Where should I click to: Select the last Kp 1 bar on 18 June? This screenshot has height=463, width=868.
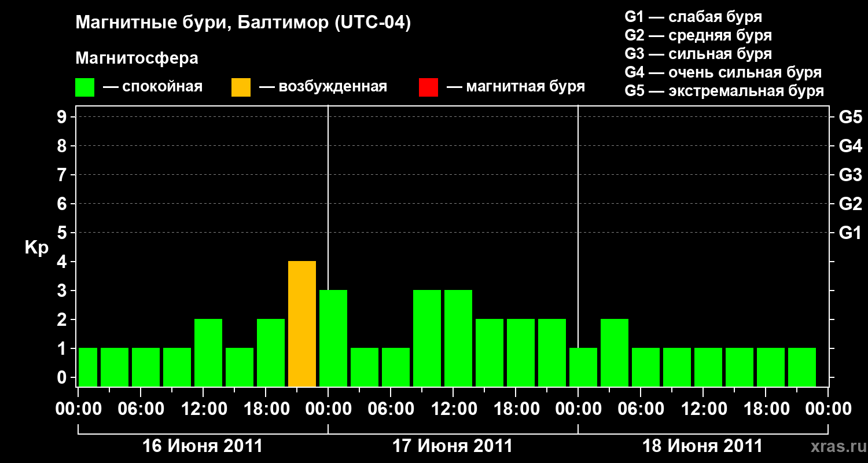coord(802,368)
